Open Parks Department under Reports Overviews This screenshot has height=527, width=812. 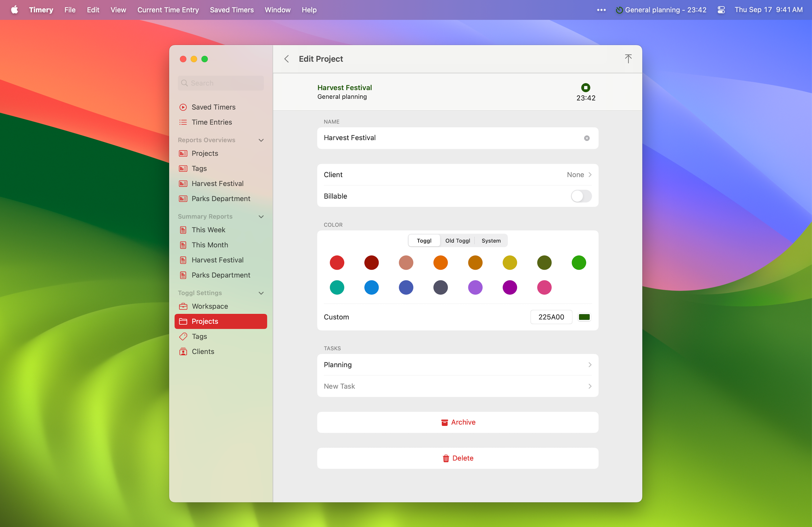[220, 198]
